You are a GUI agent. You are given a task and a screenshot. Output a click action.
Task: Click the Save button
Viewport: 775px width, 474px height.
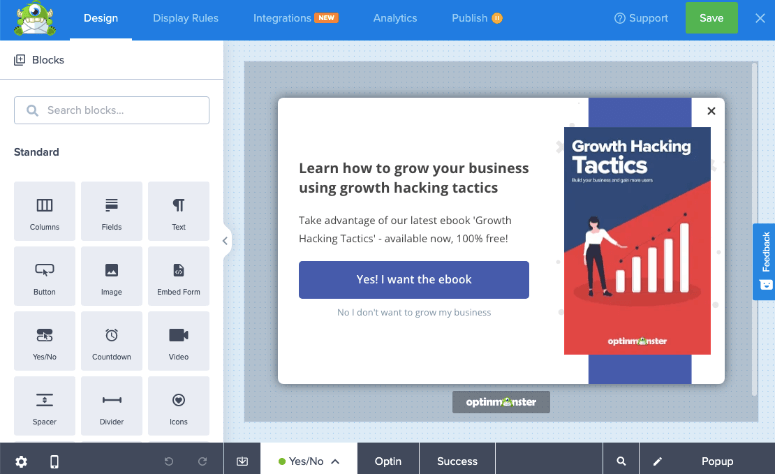pos(711,18)
